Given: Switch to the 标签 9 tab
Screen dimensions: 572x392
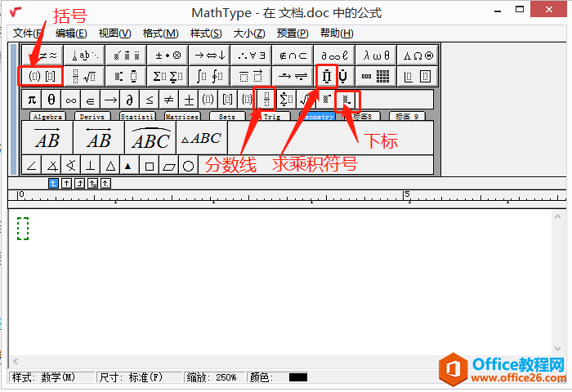Looking at the screenshot, I should click(x=407, y=116).
